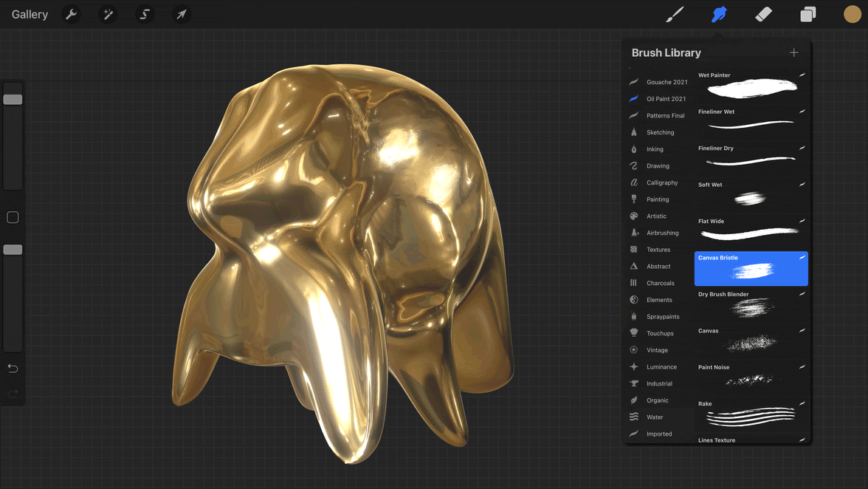Select the Eraser tool
Viewport: 868px width, 489px height.
click(x=764, y=15)
